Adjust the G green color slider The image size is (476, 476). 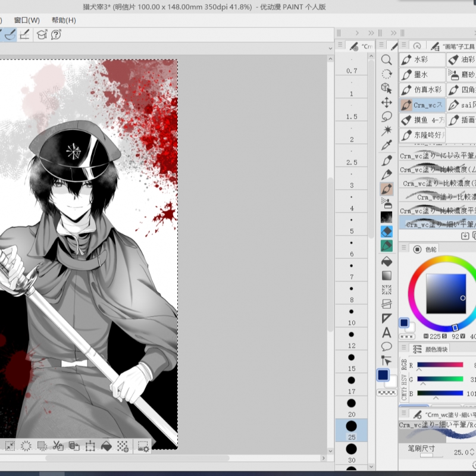[x=440, y=379]
